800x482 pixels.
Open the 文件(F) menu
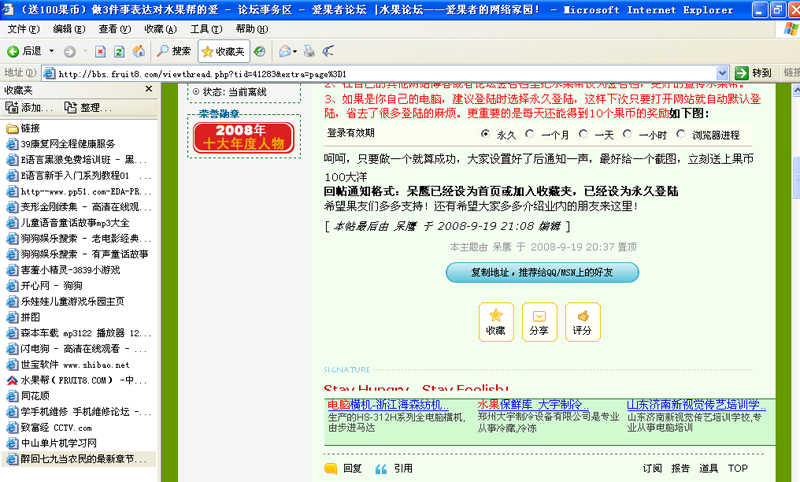point(23,29)
